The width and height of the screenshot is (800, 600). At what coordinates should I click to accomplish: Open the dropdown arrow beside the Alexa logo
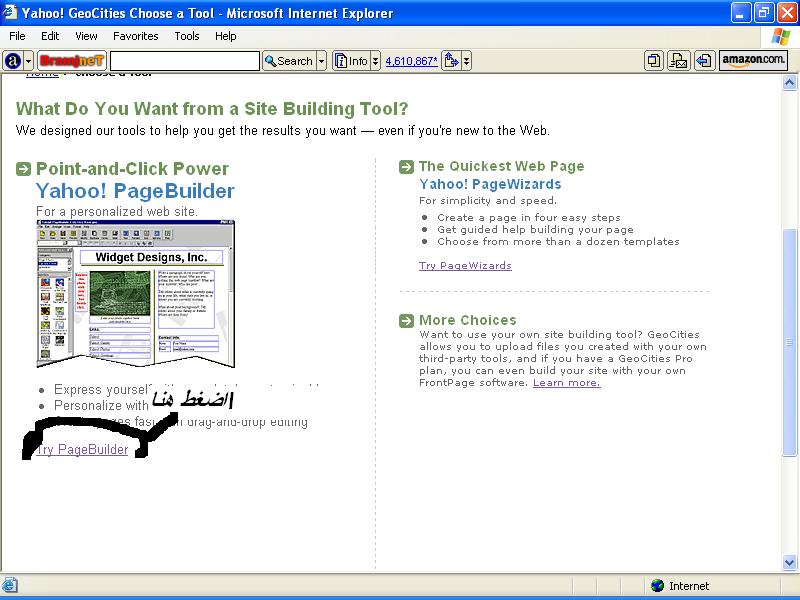(28, 61)
